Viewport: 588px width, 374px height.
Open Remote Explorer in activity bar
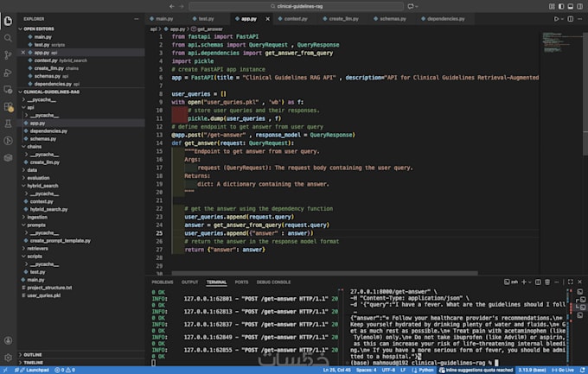[x=8, y=90]
